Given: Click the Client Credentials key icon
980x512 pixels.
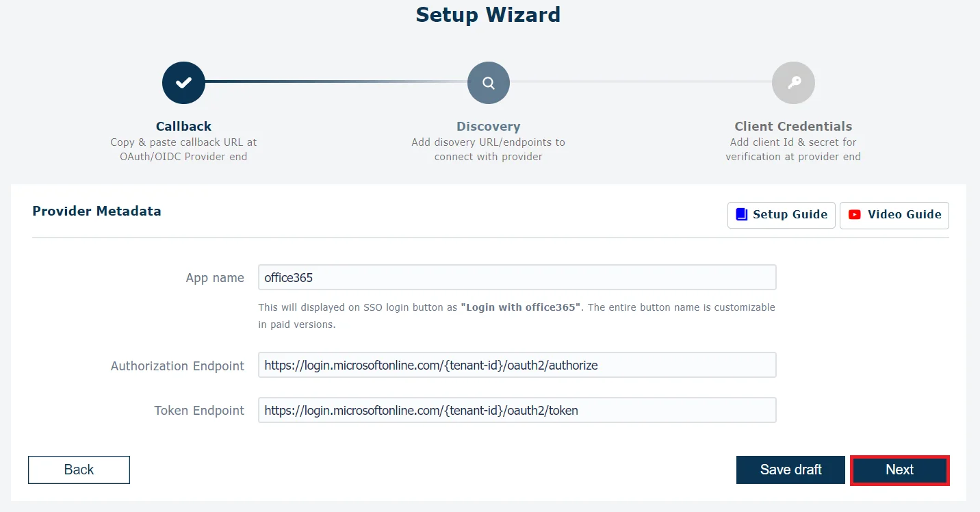Looking at the screenshot, I should click(793, 83).
